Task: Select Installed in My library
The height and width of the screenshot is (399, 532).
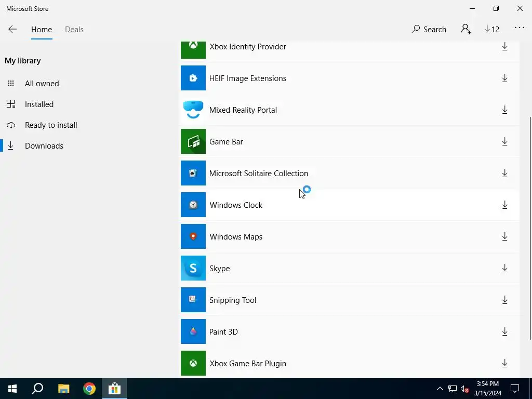Action: (x=39, y=104)
